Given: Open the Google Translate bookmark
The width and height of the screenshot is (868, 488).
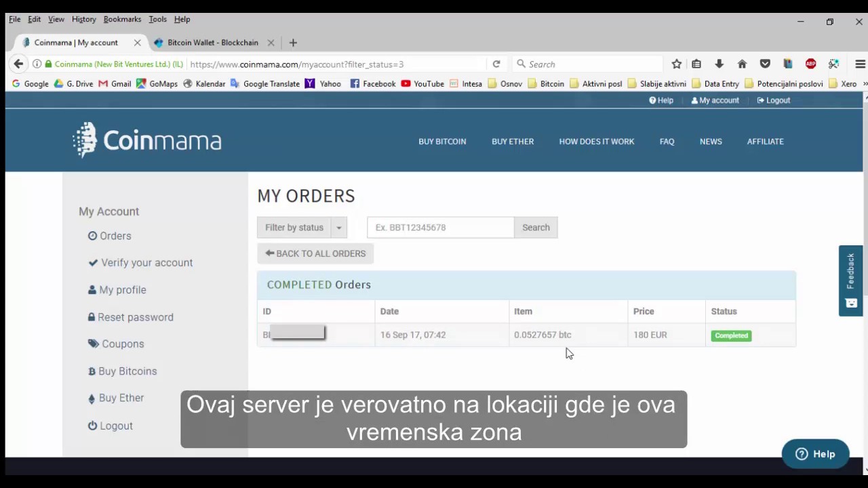Looking at the screenshot, I should tap(265, 83).
